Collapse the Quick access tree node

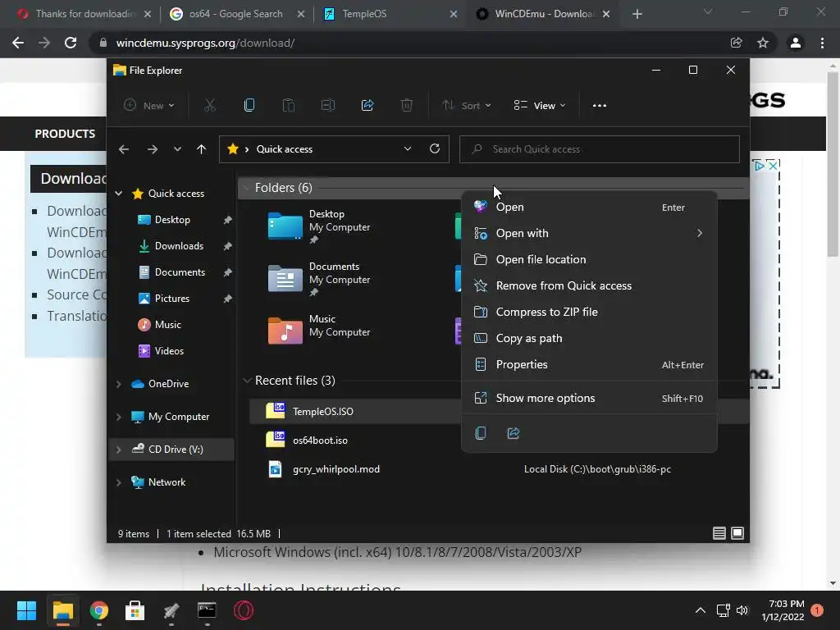click(x=119, y=194)
